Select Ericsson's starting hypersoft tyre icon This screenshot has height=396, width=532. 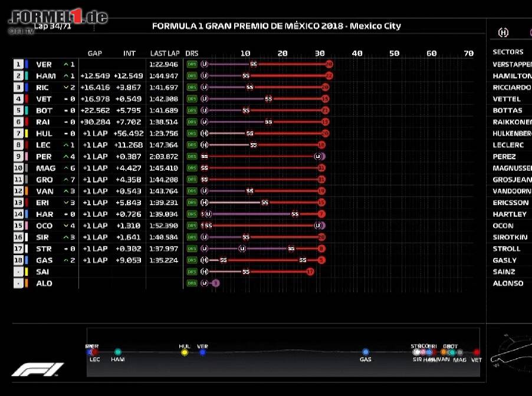point(204,202)
